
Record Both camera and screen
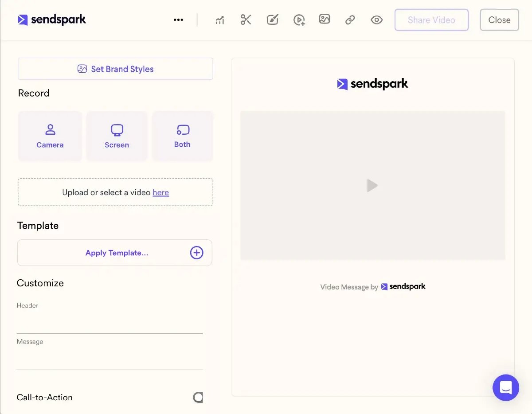182,136
